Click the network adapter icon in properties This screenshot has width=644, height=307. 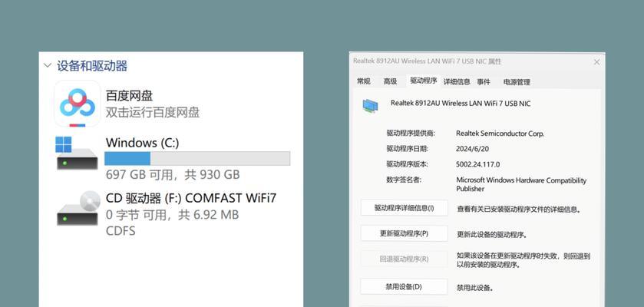pyautogui.click(x=370, y=106)
